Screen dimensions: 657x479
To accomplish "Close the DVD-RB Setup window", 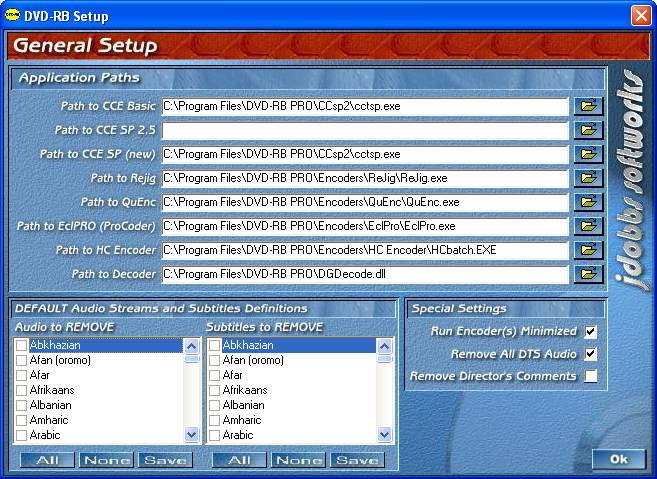I will 641,16.
